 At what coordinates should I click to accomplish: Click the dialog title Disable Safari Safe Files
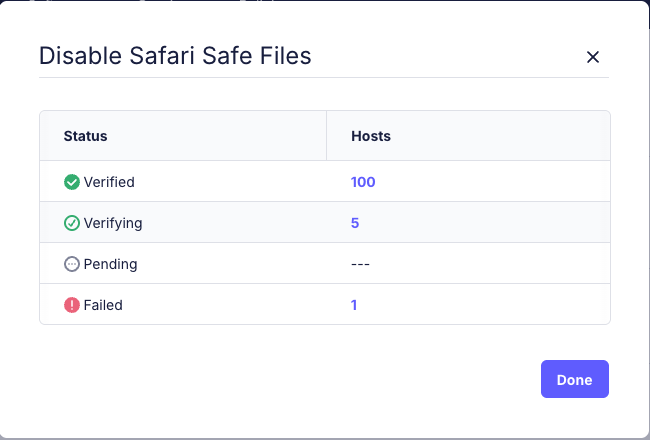point(175,56)
